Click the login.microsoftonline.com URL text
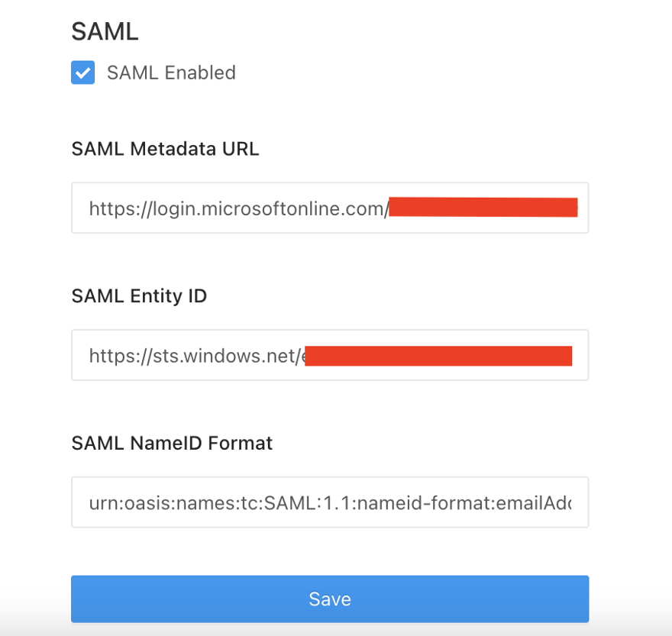This screenshot has width=672, height=636. tap(238, 208)
